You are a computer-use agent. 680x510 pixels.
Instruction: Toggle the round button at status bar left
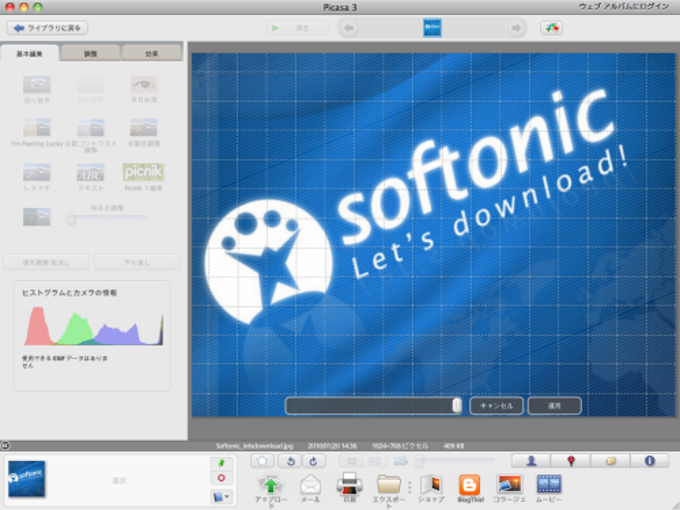click(x=5, y=445)
